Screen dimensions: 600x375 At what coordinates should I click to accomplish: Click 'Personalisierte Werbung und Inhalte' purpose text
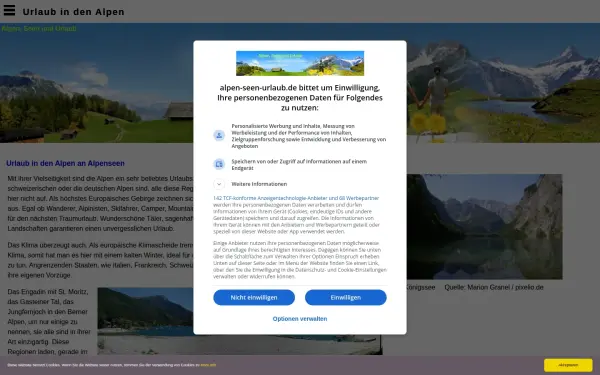coord(308,136)
